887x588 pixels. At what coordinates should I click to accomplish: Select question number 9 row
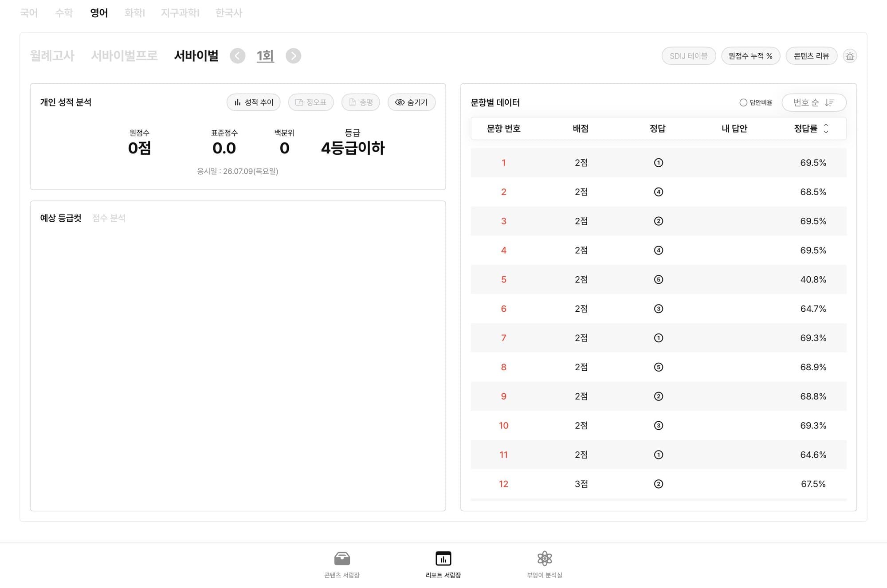pos(659,396)
